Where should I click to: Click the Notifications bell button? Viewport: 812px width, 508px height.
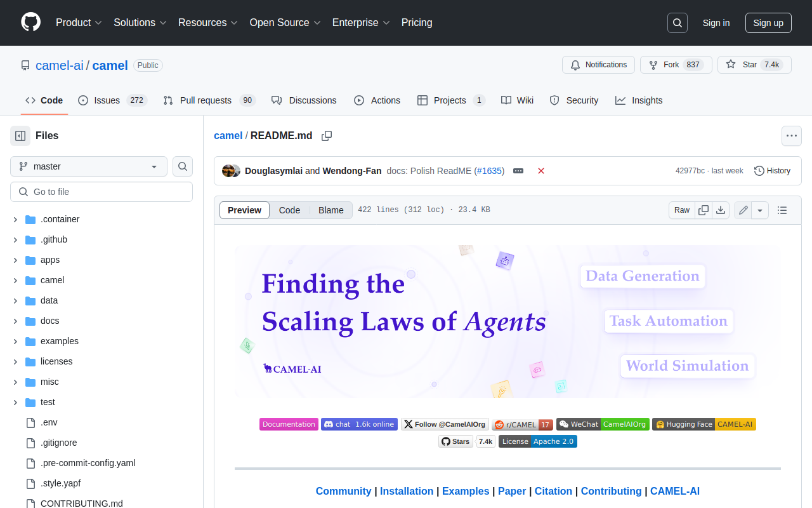tap(599, 65)
